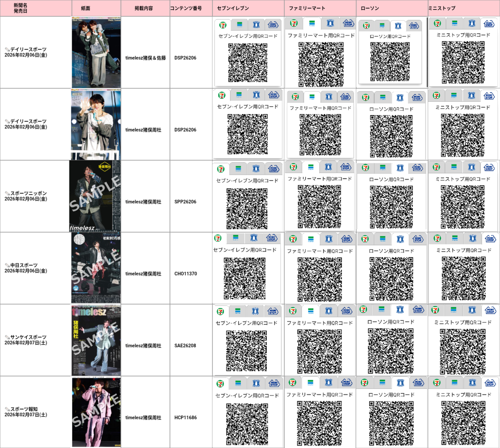500x448 pixels.
Task: Click FamilyMart icon in スポーツニッポン row's ミニストップ cell
Action: 454,167
